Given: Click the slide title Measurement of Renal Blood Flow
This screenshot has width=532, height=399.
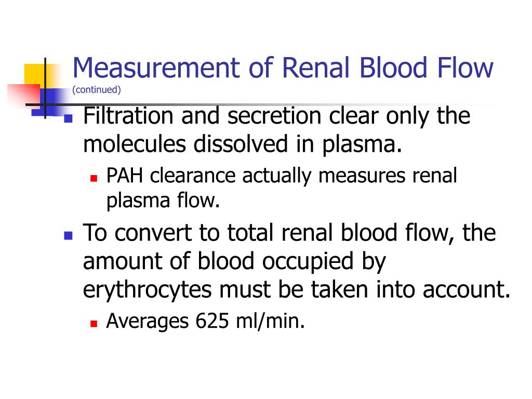Looking at the screenshot, I should point(283,68).
